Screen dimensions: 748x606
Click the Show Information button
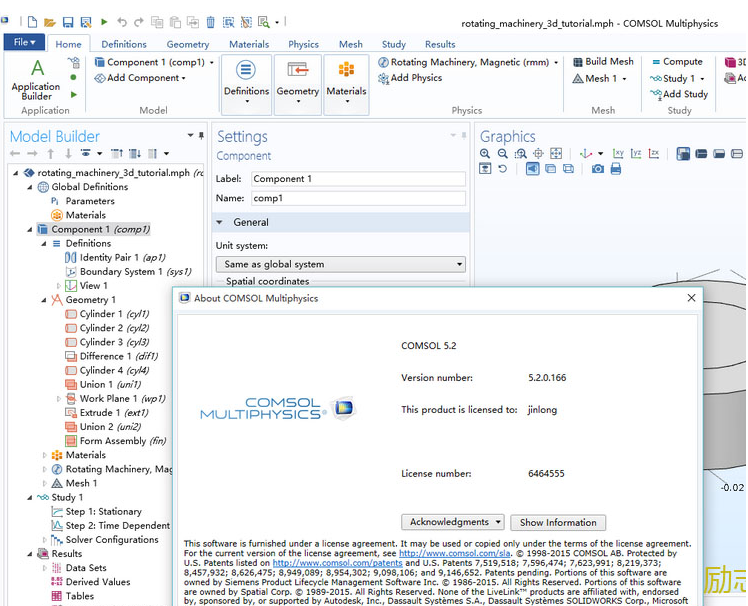click(x=558, y=522)
